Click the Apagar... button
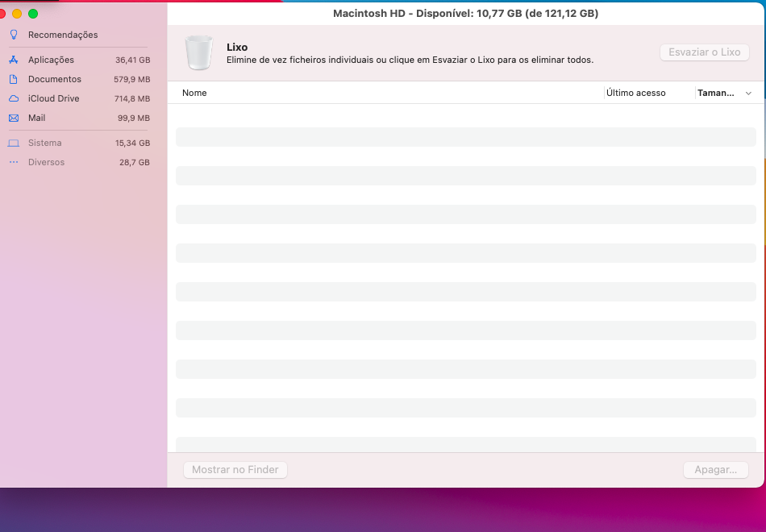The height and width of the screenshot is (532, 766). [716, 470]
